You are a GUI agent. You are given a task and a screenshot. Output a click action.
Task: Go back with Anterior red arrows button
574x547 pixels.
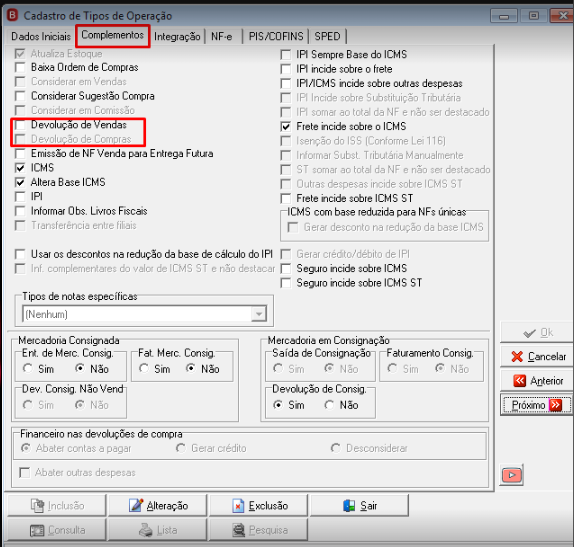pyautogui.click(x=537, y=381)
